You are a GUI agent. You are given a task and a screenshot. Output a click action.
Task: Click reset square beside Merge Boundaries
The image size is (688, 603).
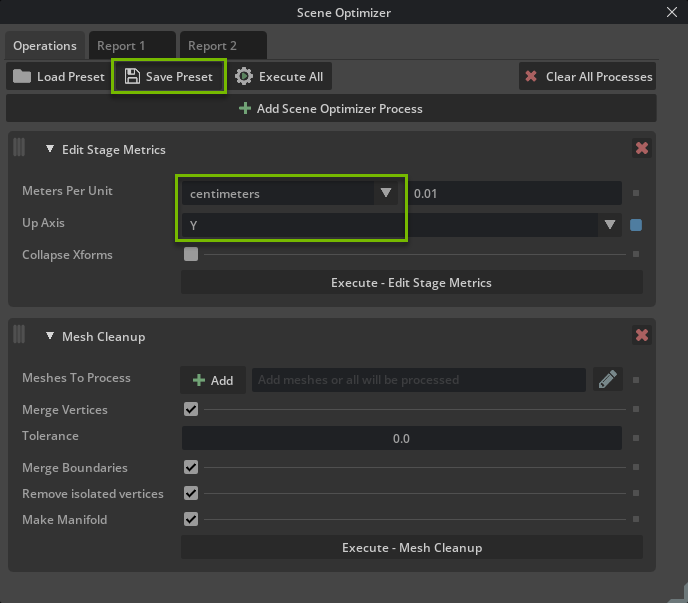pos(636,467)
